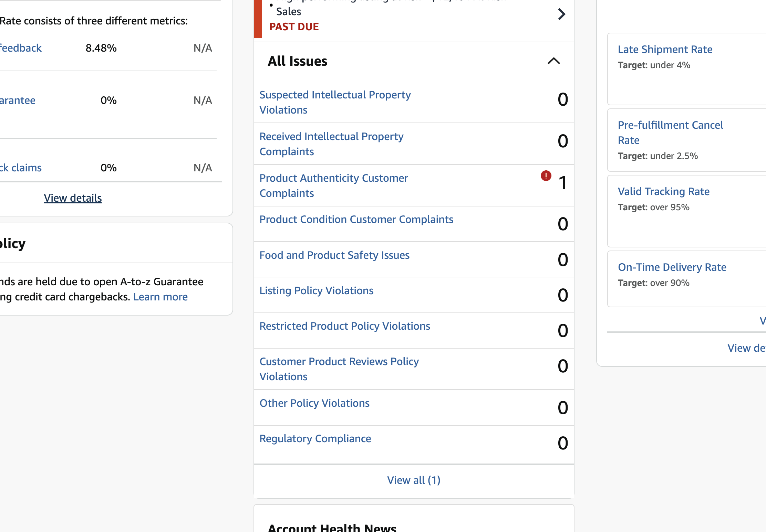
Task: Click Target: under 2.5% text
Action: coord(658,156)
